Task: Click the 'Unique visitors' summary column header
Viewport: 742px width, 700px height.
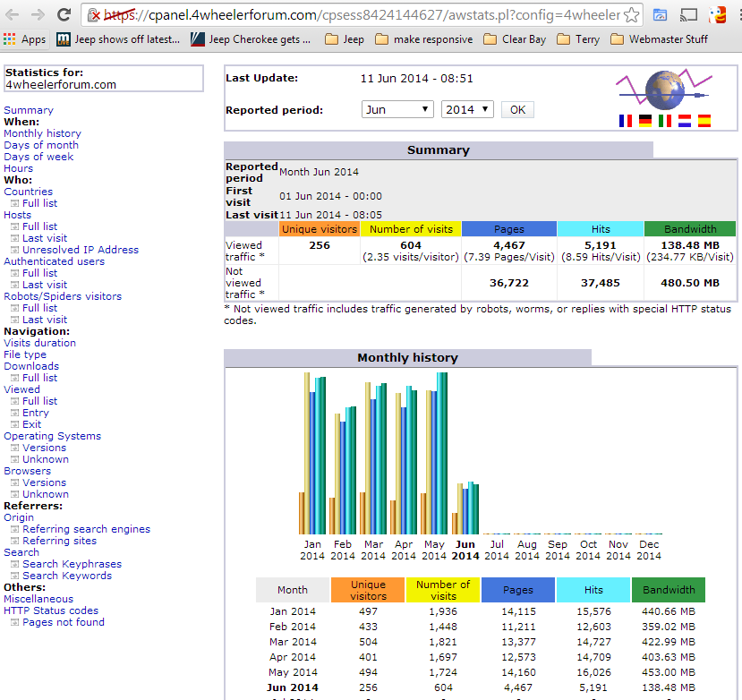Action: click(320, 229)
